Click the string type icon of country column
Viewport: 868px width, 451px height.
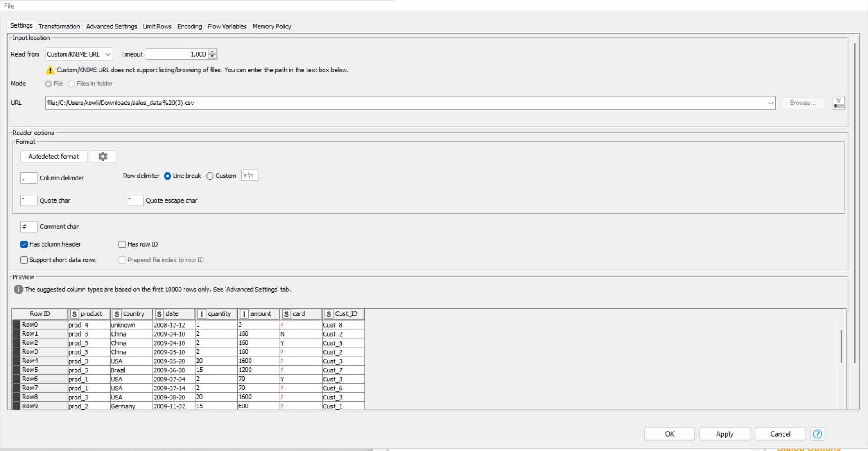click(x=117, y=314)
